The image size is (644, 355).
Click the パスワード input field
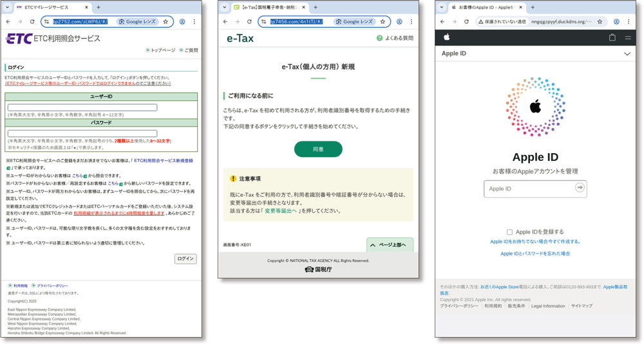[x=82, y=133]
